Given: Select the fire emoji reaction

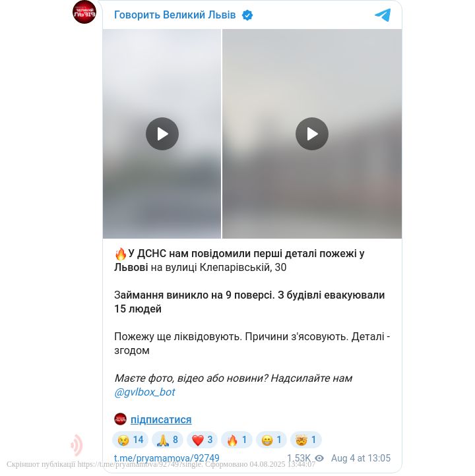Looking at the screenshot, I should tap(237, 440).
